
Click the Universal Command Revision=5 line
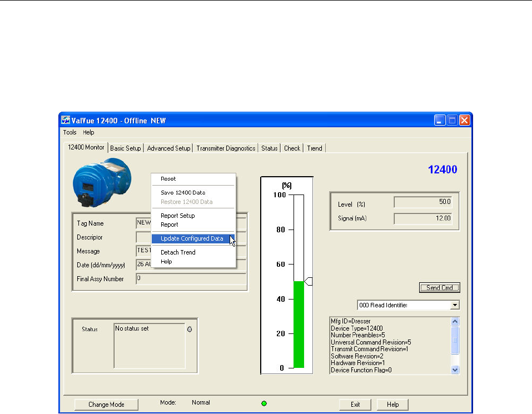pos(371,342)
